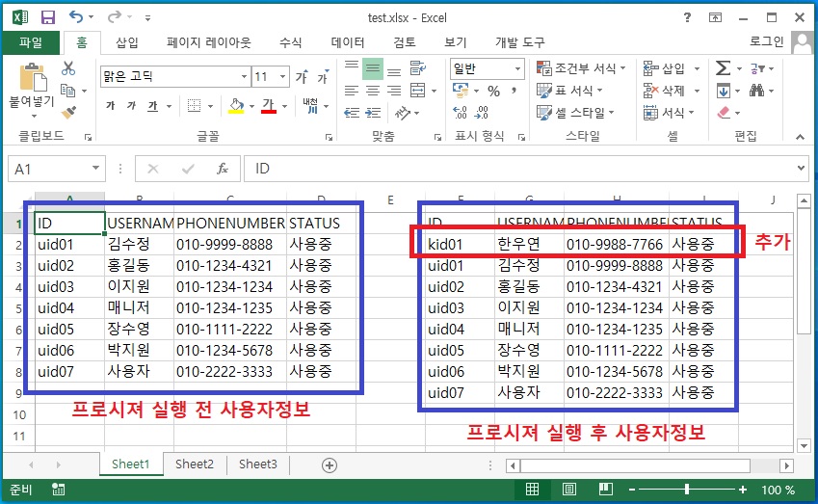Screen dimensions: 818x504
Task: Open 표 서식 table format menu
Action: (x=569, y=91)
